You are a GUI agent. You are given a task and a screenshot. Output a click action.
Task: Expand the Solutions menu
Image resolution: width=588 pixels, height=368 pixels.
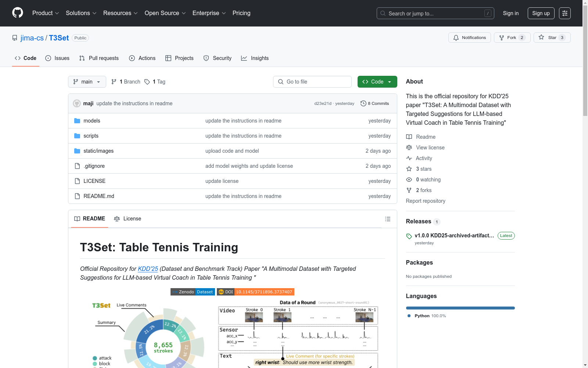click(81, 13)
